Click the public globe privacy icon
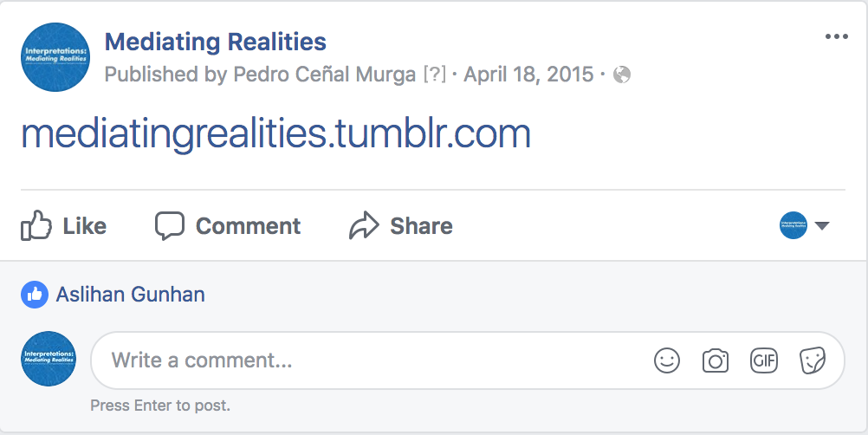The image size is (868, 435). [621, 75]
